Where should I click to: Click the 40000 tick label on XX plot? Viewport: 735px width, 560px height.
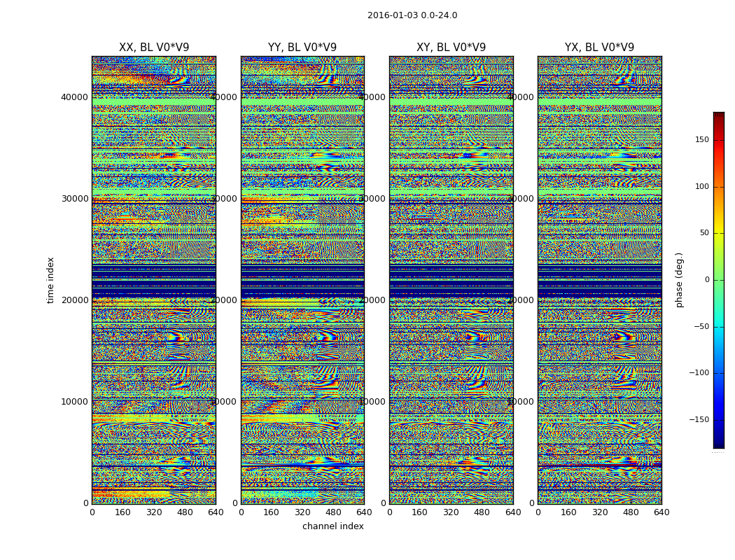74,97
